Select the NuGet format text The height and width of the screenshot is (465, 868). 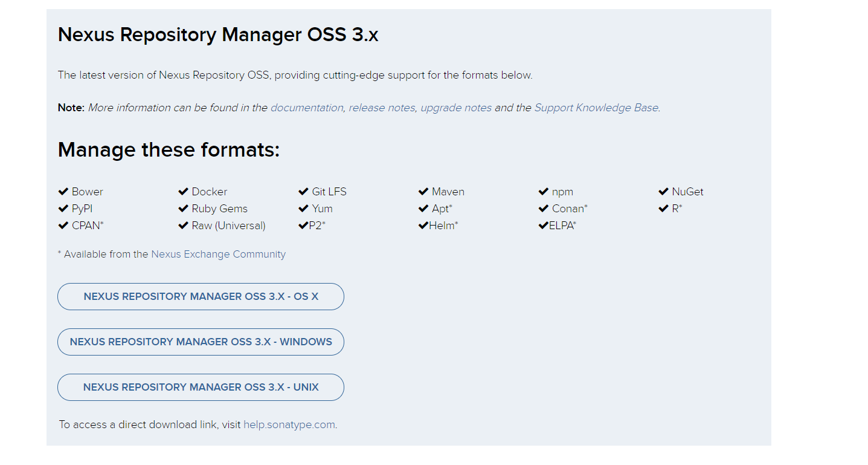tap(688, 192)
